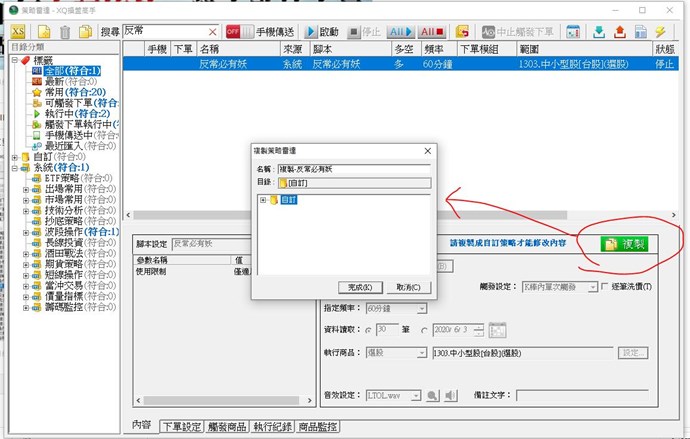Click the horizontal scrollbar under strategy list
690x439 pixels.
400,215
